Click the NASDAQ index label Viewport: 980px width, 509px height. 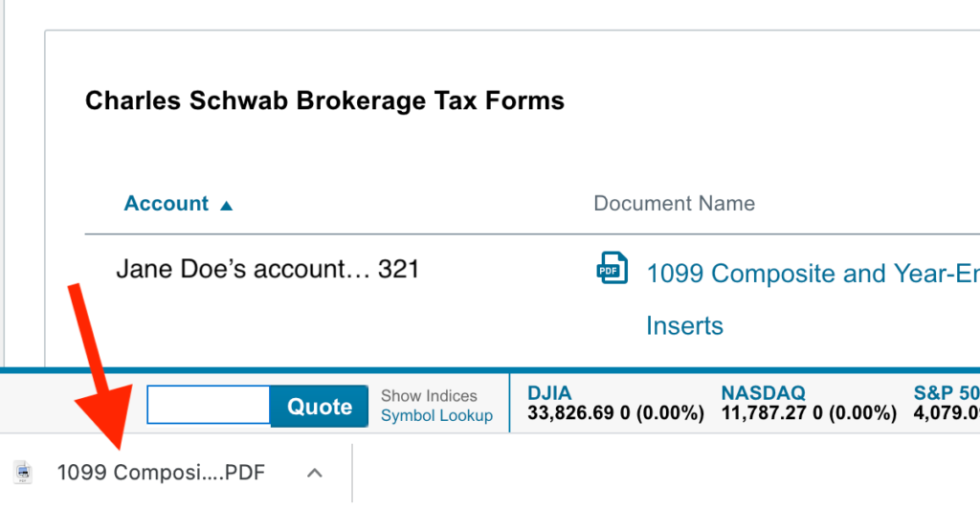click(763, 393)
